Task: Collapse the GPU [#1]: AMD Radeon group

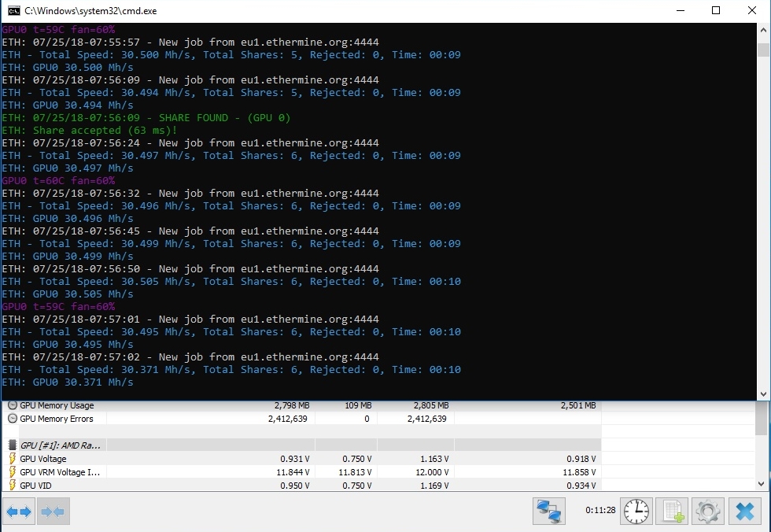Action: pos(13,445)
